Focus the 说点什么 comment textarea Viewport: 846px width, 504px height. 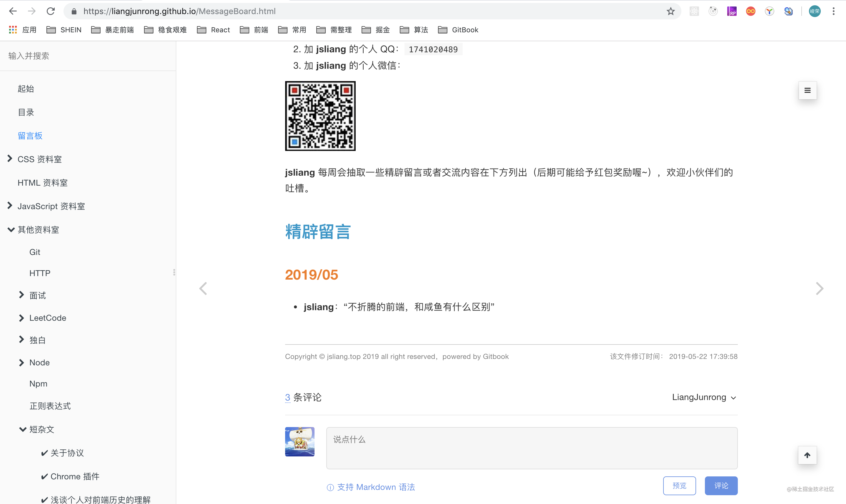coord(531,448)
